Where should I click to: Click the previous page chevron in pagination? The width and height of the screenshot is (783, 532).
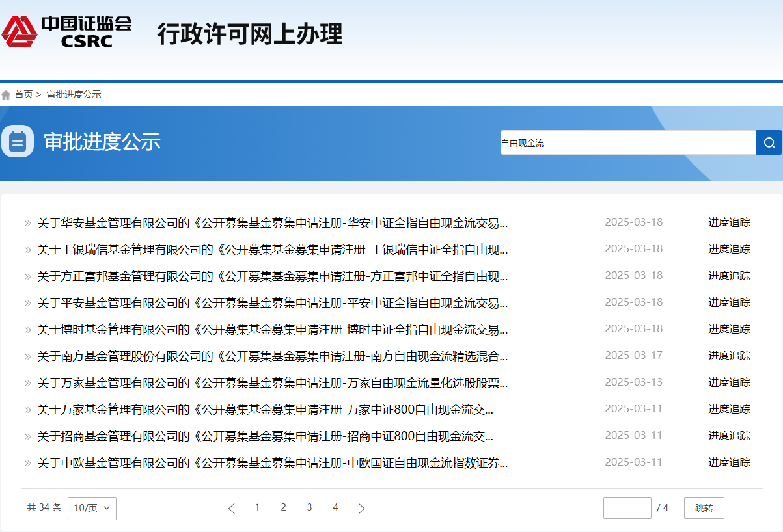(x=232, y=508)
